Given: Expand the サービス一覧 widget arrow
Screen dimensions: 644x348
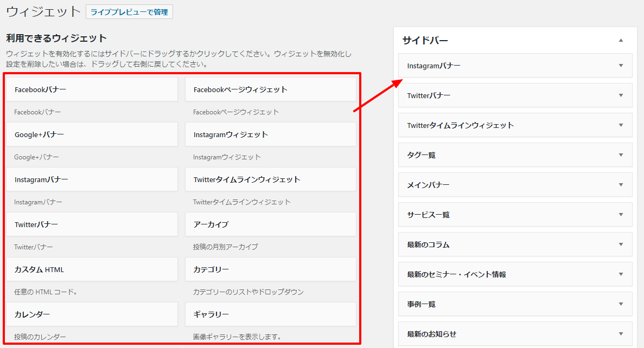Looking at the screenshot, I should 621,215.
